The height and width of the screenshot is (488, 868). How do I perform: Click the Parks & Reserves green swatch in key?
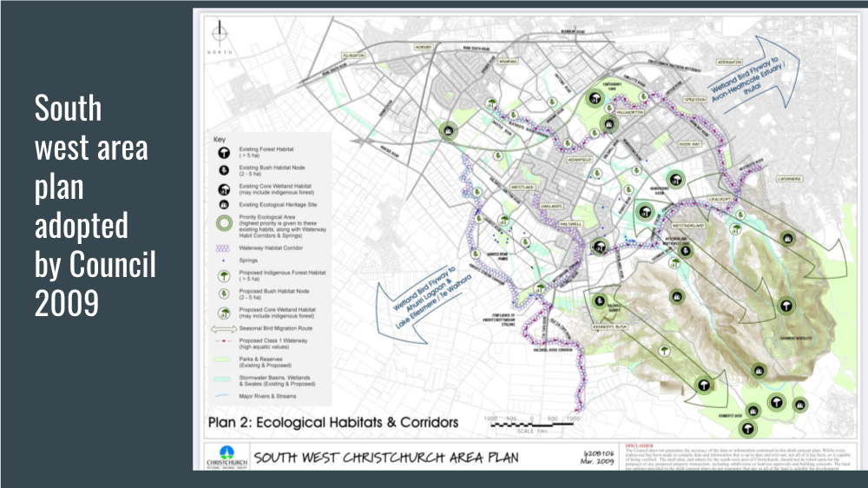point(222,359)
